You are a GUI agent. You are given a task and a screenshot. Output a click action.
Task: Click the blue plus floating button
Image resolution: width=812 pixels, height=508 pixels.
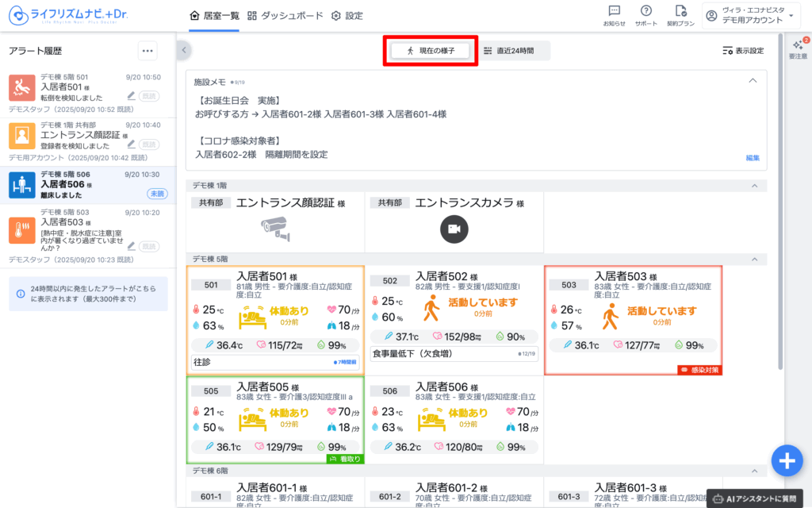click(x=787, y=460)
